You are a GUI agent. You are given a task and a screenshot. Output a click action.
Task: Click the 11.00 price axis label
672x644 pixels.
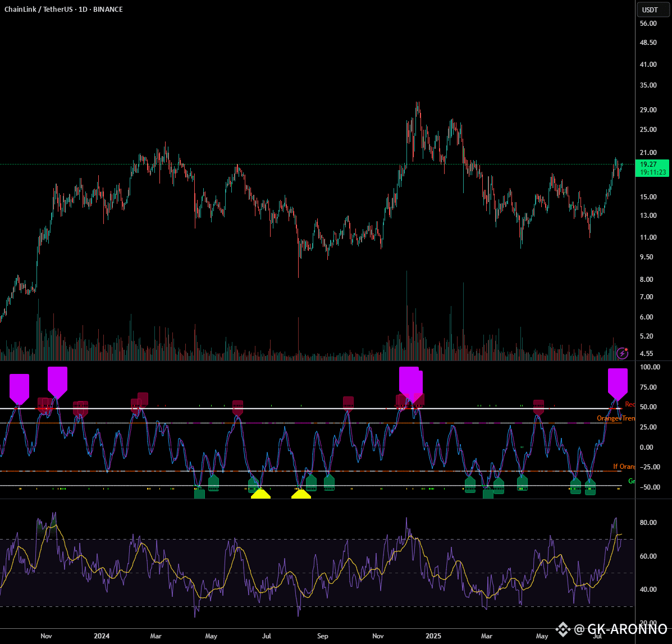click(648, 237)
